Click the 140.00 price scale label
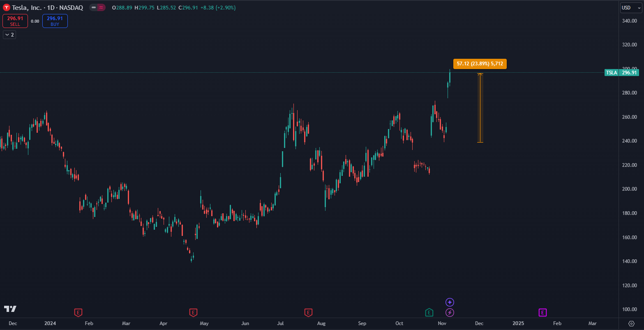The height and width of the screenshot is (330, 644). click(629, 261)
